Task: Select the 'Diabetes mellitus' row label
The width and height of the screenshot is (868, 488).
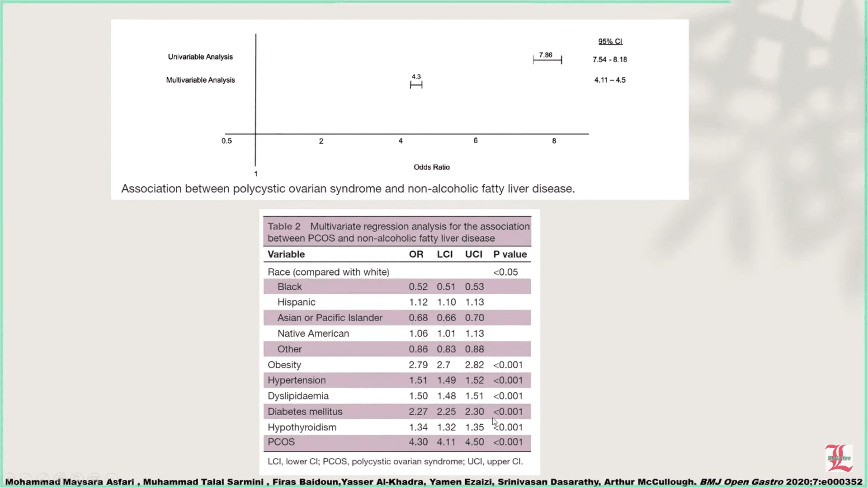Action: click(x=305, y=412)
